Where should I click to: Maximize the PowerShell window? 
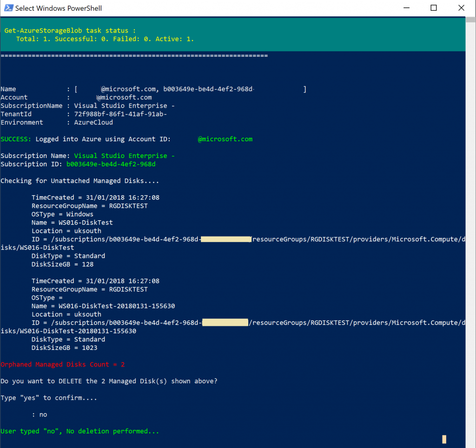pyautogui.click(x=434, y=8)
